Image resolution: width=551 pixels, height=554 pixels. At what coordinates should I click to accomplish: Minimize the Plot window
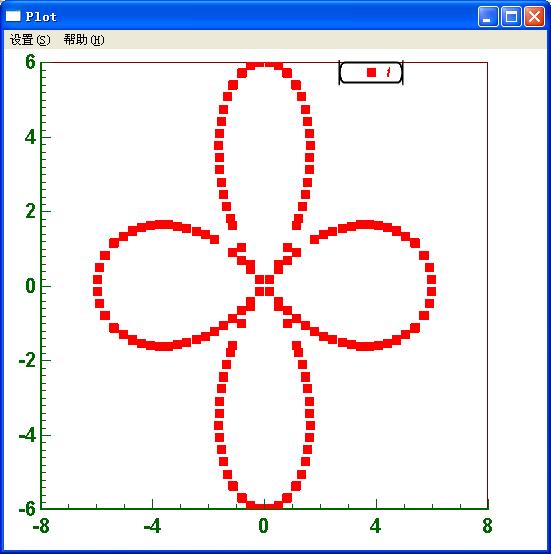pyautogui.click(x=487, y=16)
